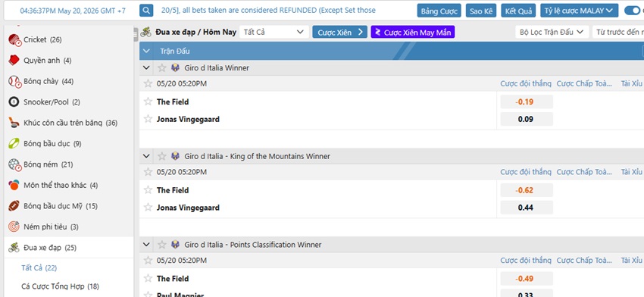
Task: Click the Points Classification league badge
Action: [175, 245]
